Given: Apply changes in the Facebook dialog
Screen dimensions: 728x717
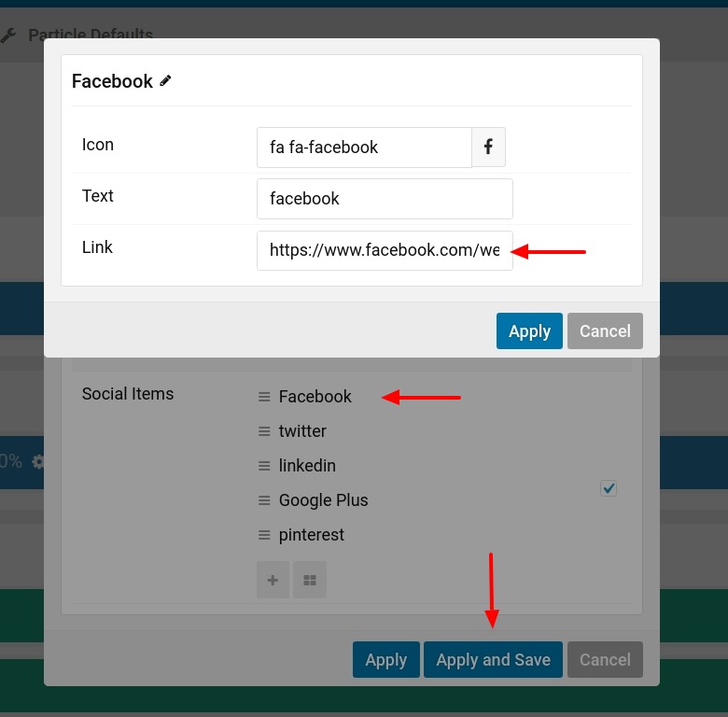Looking at the screenshot, I should 529,331.
